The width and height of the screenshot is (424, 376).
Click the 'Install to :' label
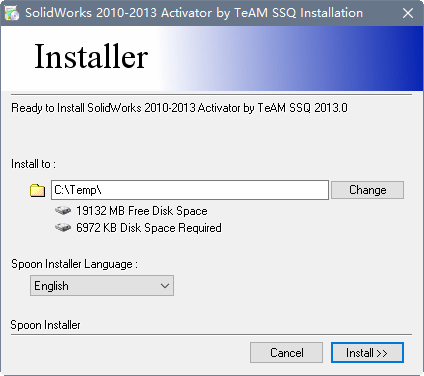point(33,164)
